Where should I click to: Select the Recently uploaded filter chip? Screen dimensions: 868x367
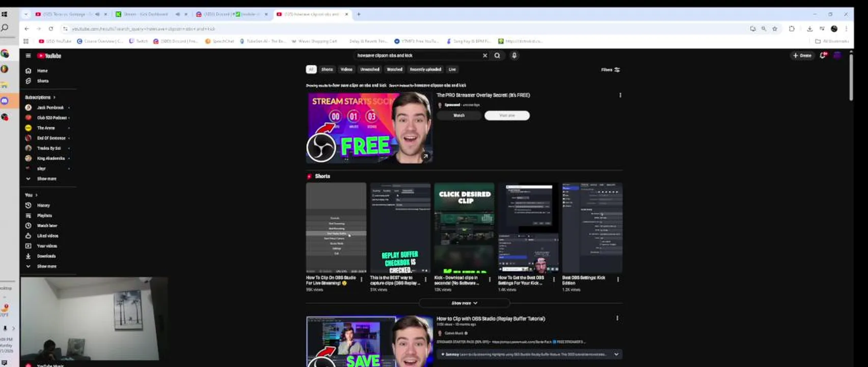click(x=425, y=69)
